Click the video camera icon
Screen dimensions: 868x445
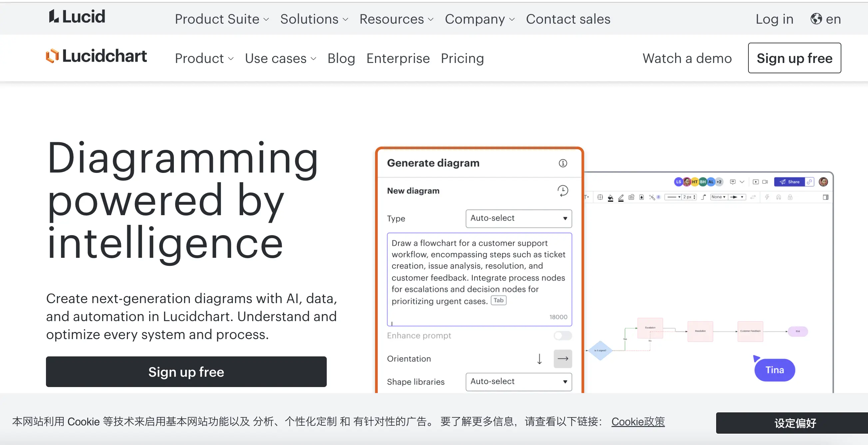click(x=765, y=182)
